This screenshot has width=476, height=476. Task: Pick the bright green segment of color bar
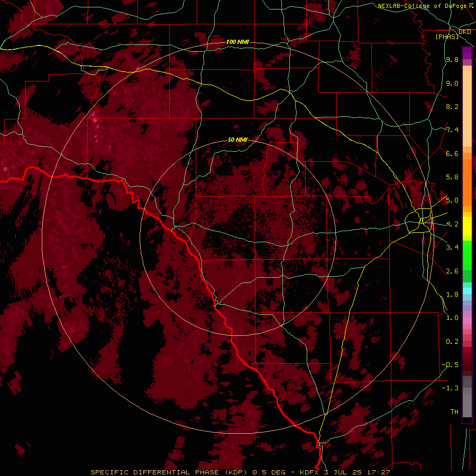click(x=467, y=255)
